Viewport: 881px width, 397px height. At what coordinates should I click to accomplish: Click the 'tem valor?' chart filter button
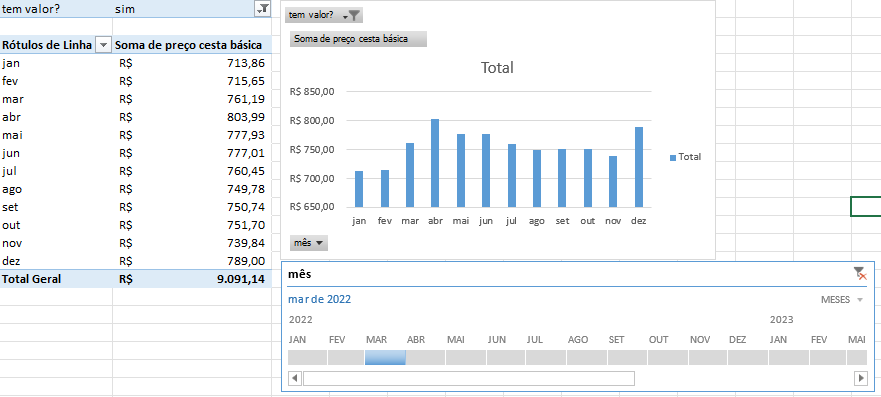(x=324, y=15)
